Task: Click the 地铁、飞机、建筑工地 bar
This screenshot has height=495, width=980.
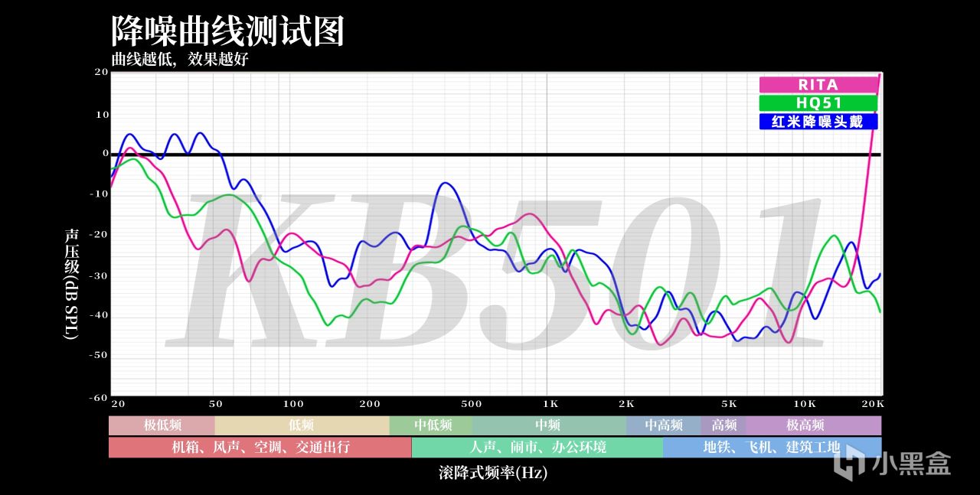Action: point(773,448)
